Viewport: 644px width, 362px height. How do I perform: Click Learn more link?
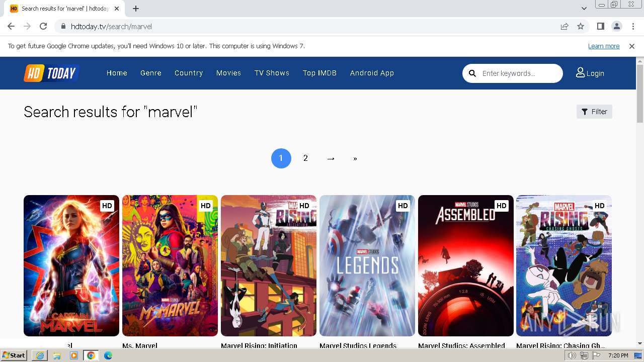pyautogui.click(x=604, y=46)
